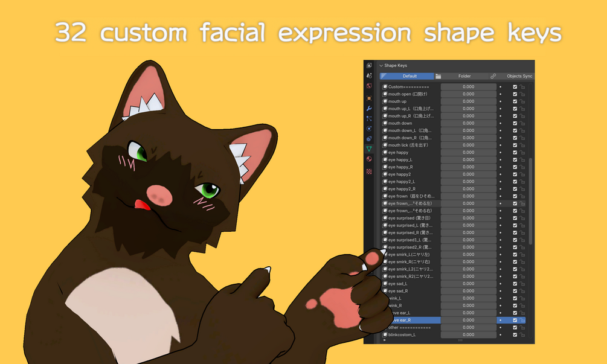Open the Particles properties tab icon

pyautogui.click(x=369, y=118)
